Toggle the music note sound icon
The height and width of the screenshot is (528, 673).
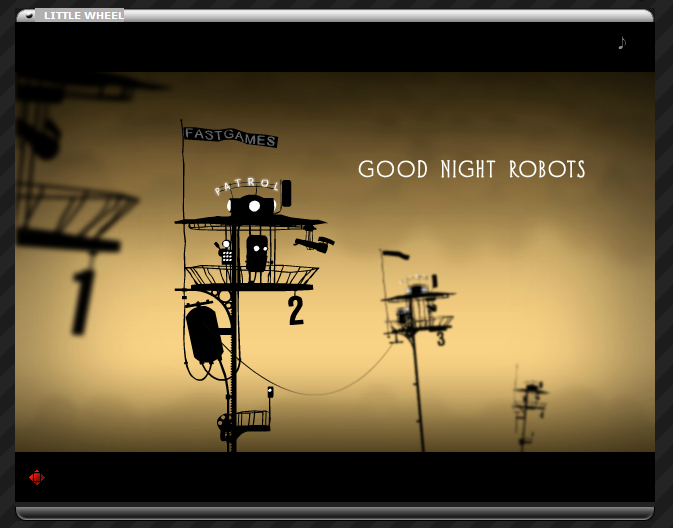(x=621, y=43)
